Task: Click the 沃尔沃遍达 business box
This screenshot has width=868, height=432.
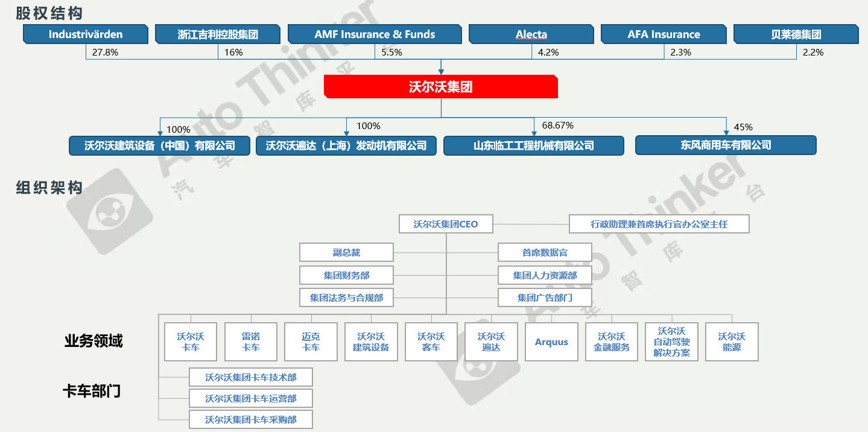Action: click(492, 342)
